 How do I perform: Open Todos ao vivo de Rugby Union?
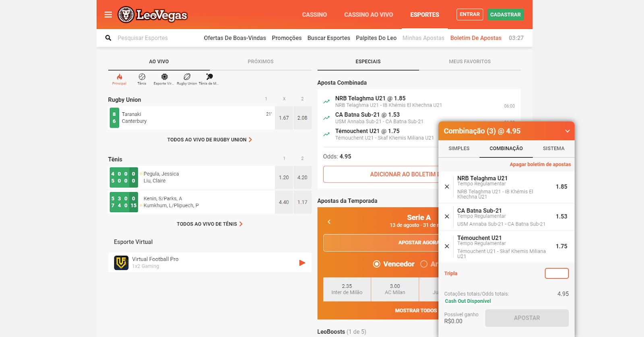point(210,140)
